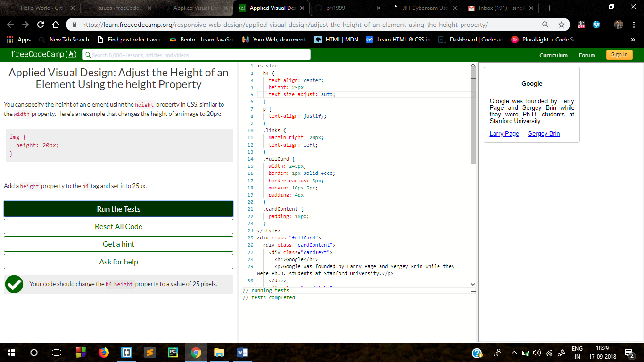Click the HP browser extension icon
This screenshot has width=644, height=362.
(x=596, y=24)
